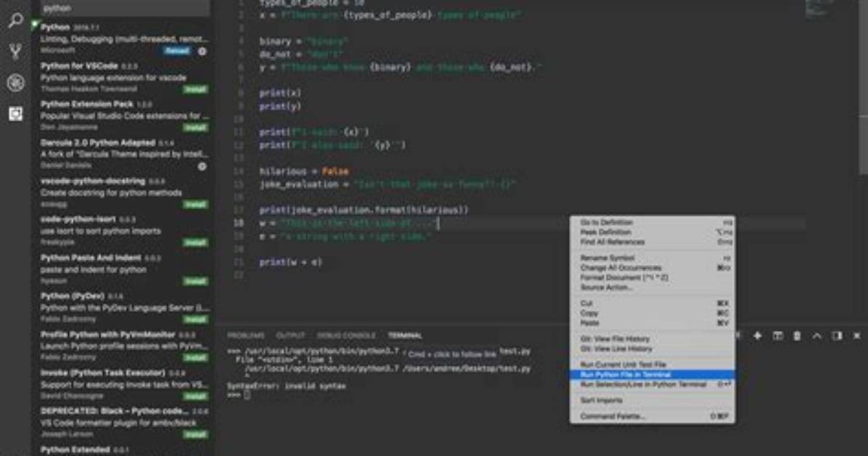Select Rename Symbol menu entry
868x456 pixels.
pos(652,258)
